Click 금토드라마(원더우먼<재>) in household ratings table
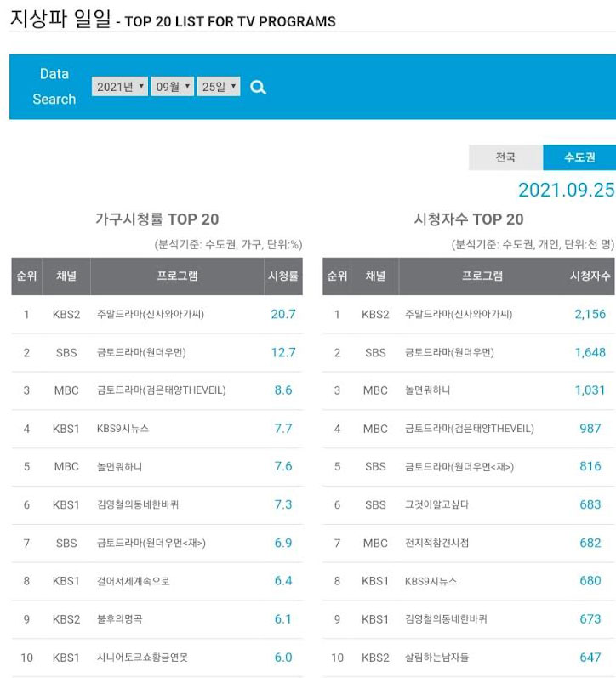This screenshot has width=616, height=678. (151, 543)
